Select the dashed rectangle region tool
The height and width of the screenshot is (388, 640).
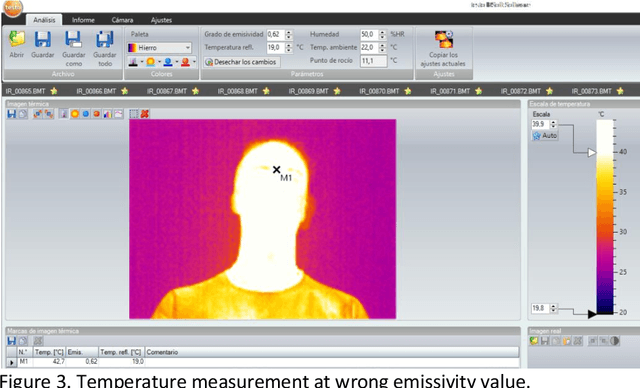tap(134, 114)
